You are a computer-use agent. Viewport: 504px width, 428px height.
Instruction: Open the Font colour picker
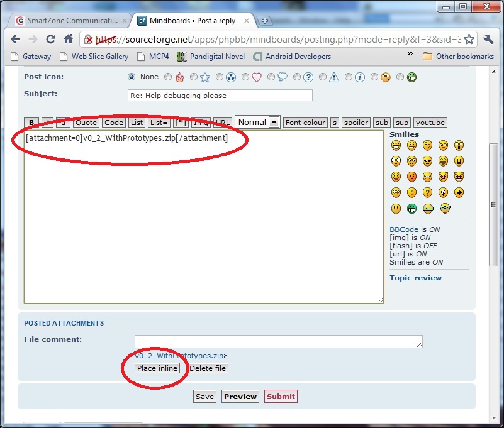coord(305,123)
